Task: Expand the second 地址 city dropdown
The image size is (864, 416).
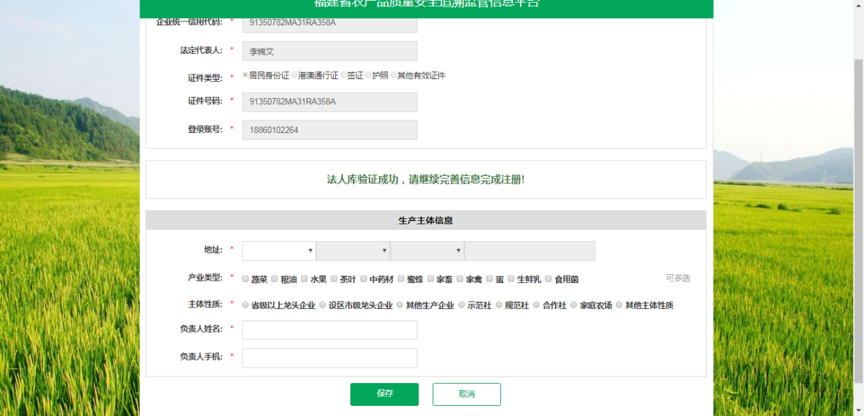Action: 352,251
